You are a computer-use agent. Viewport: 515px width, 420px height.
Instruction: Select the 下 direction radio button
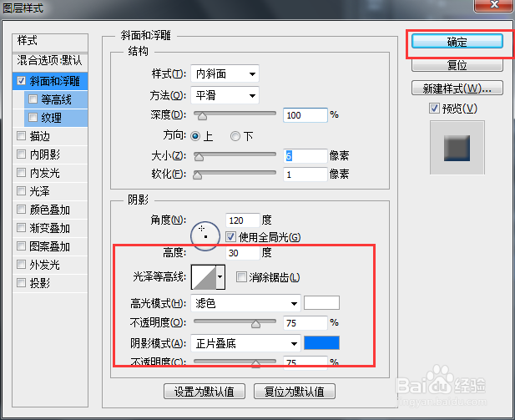coord(235,136)
